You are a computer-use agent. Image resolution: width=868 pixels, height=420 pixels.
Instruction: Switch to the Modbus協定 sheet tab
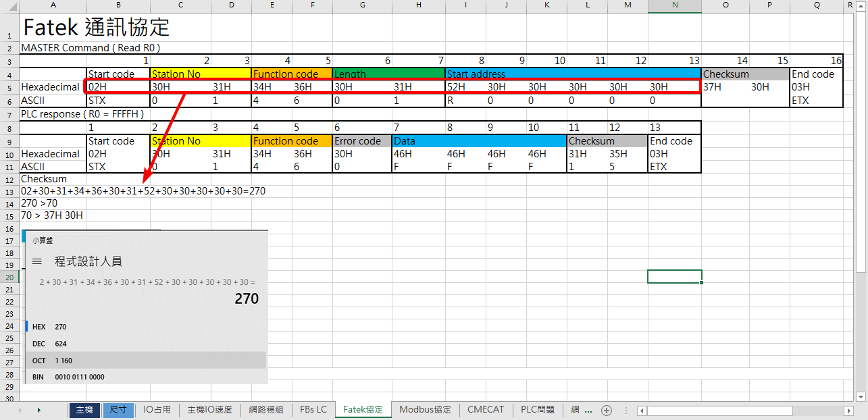pyautogui.click(x=425, y=410)
